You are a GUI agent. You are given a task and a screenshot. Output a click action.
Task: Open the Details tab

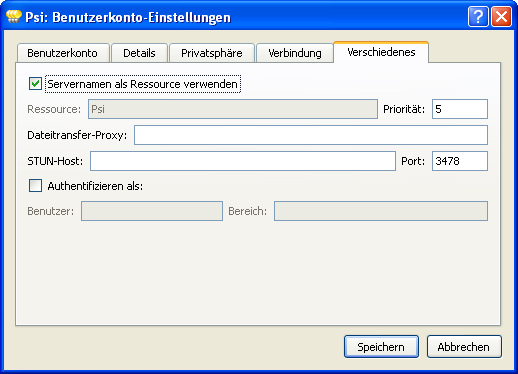(139, 53)
